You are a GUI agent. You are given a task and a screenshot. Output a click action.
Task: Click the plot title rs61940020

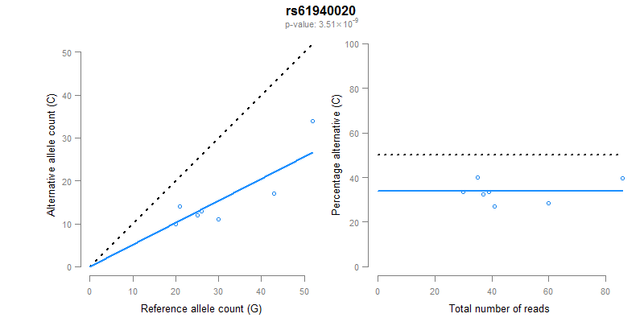[321, 11]
